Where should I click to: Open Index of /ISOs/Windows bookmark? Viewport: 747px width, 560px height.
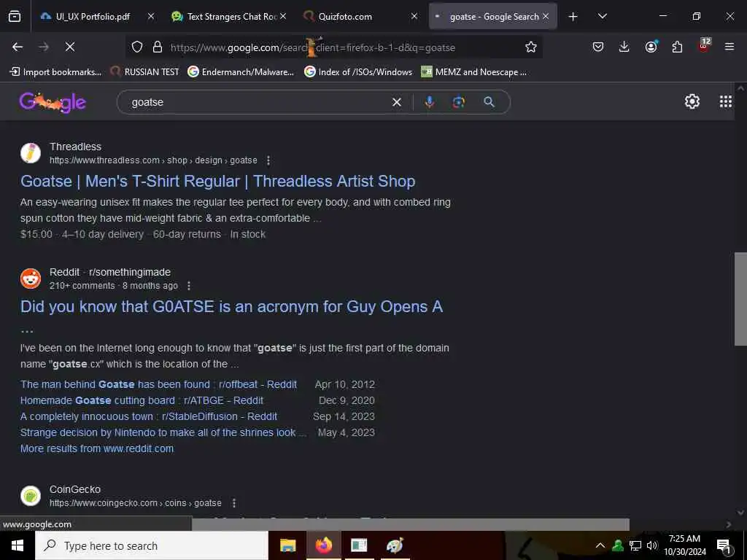(x=358, y=72)
